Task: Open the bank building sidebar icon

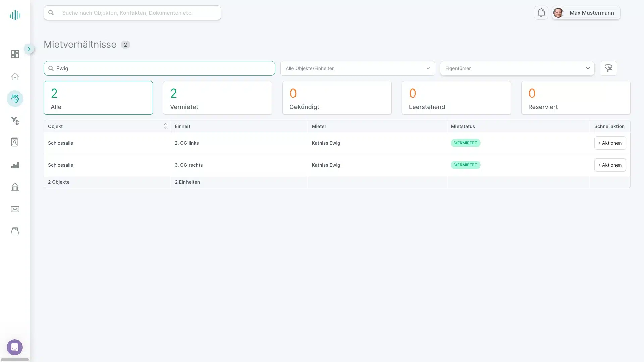Action: point(15,187)
